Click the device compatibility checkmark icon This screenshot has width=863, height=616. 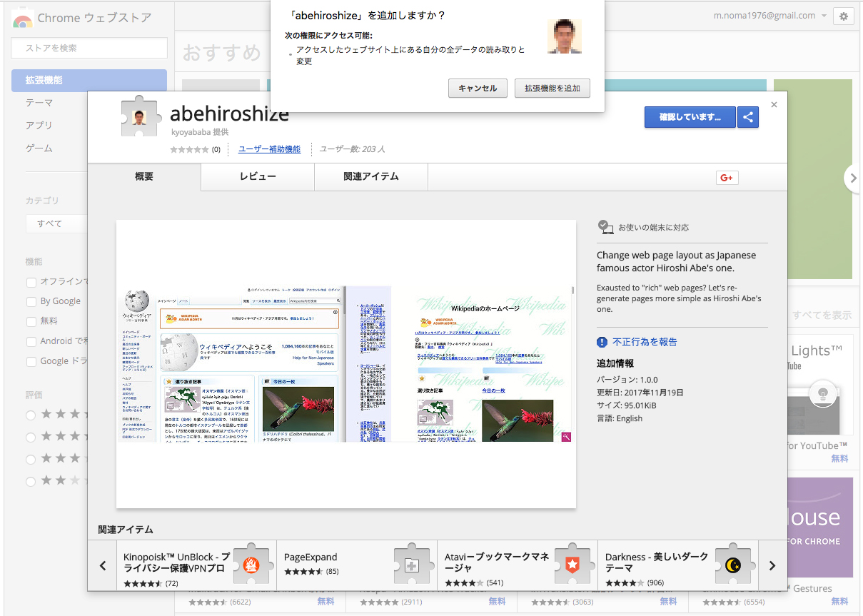[605, 227]
